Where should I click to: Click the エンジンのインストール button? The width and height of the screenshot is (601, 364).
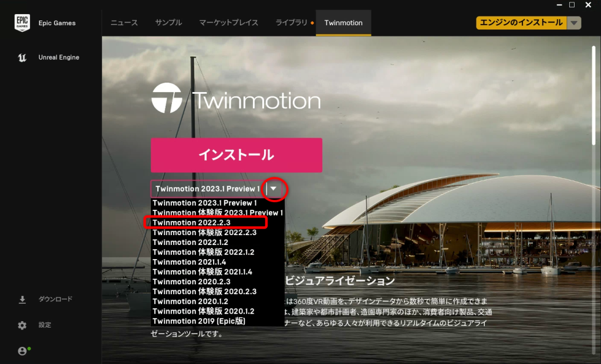click(x=521, y=23)
